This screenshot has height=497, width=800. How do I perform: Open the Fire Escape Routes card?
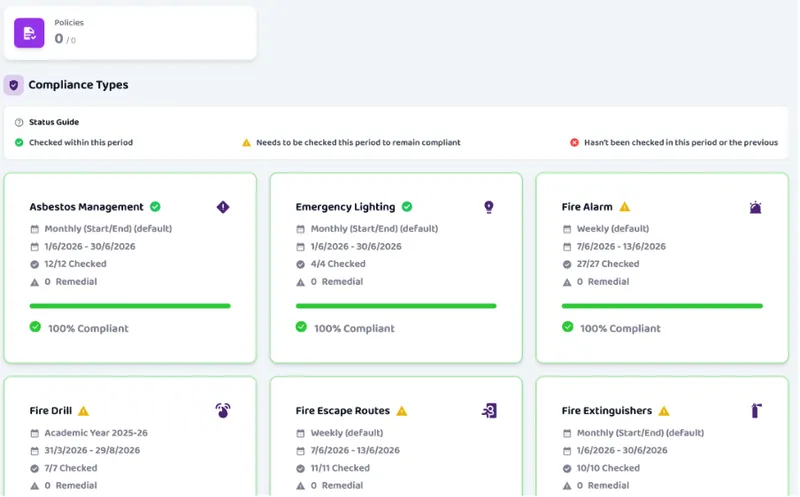click(396, 437)
